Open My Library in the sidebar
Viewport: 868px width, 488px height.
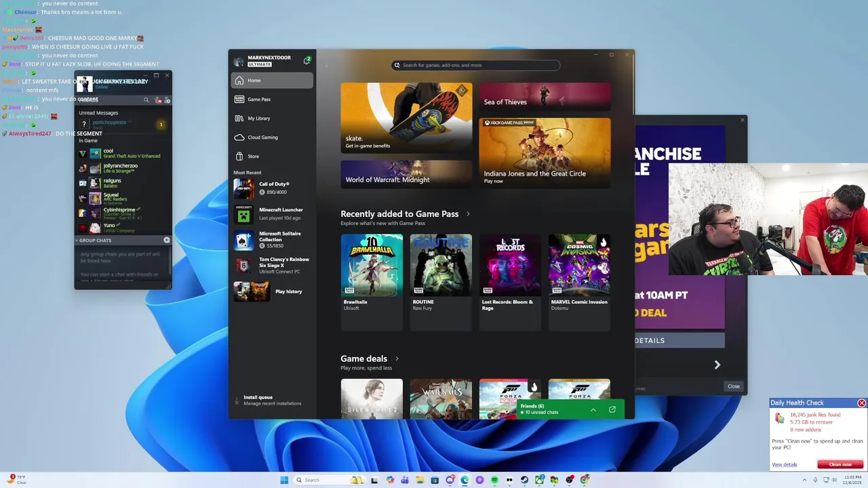(273, 118)
